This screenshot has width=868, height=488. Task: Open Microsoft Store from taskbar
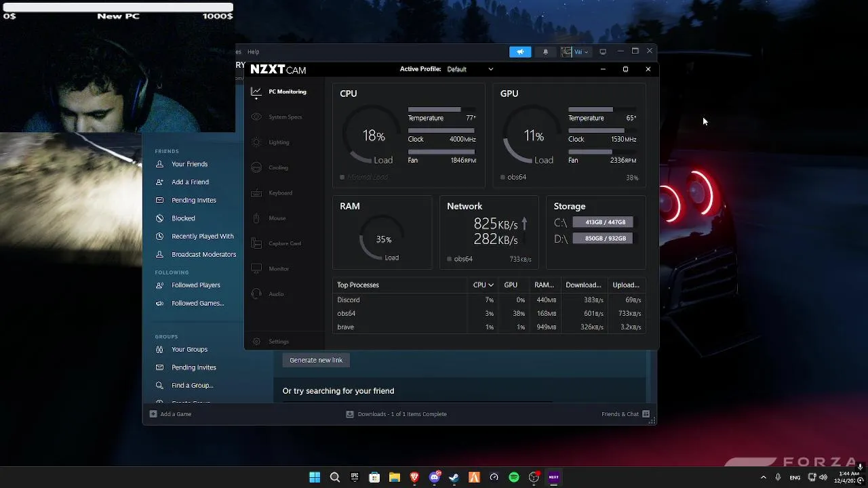click(x=374, y=477)
